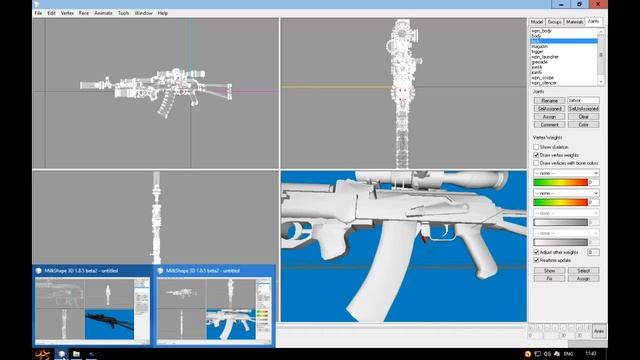
Task: Click the Color button
Action: [583, 124]
